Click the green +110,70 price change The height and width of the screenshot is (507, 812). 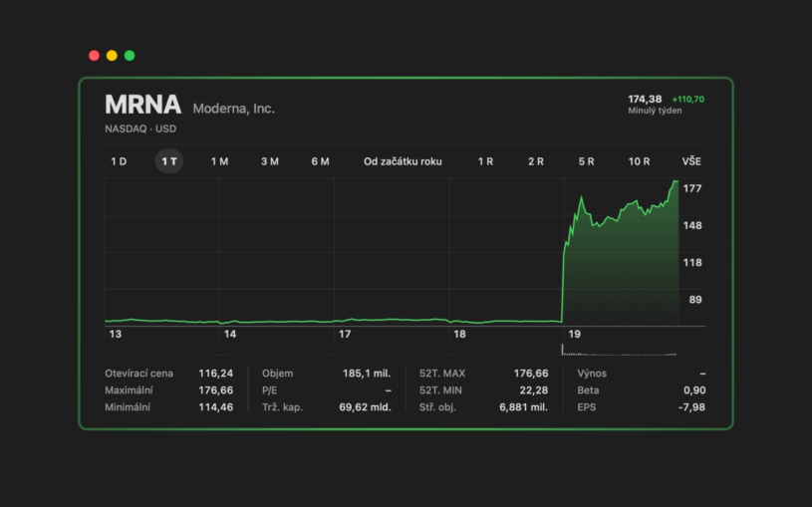click(687, 100)
